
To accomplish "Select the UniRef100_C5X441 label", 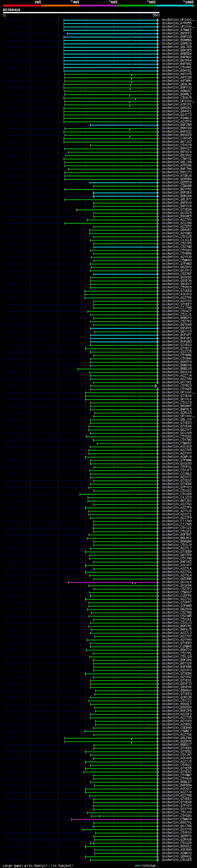I will click(x=177, y=67).
